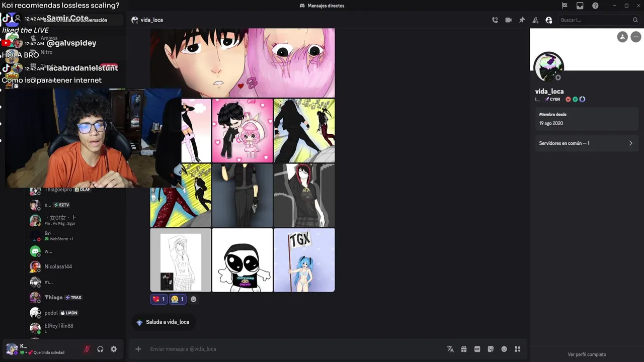Click the vida_loca name in chat header

click(x=151, y=20)
